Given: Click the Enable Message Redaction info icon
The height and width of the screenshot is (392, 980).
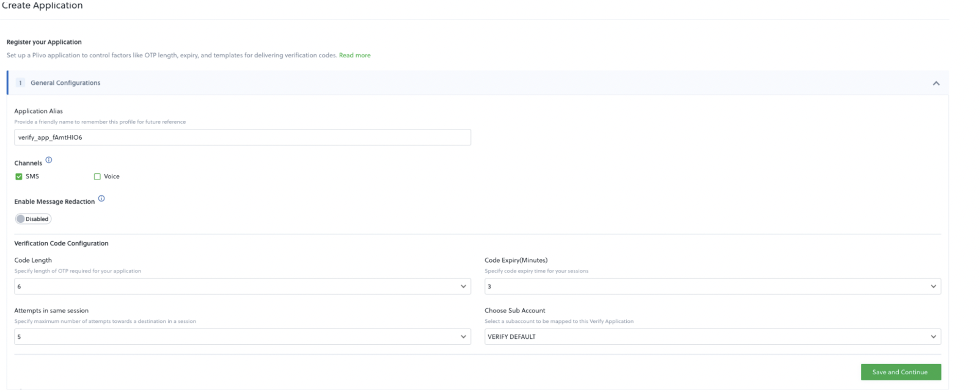Looking at the screenshot, I should coord(101,198).
